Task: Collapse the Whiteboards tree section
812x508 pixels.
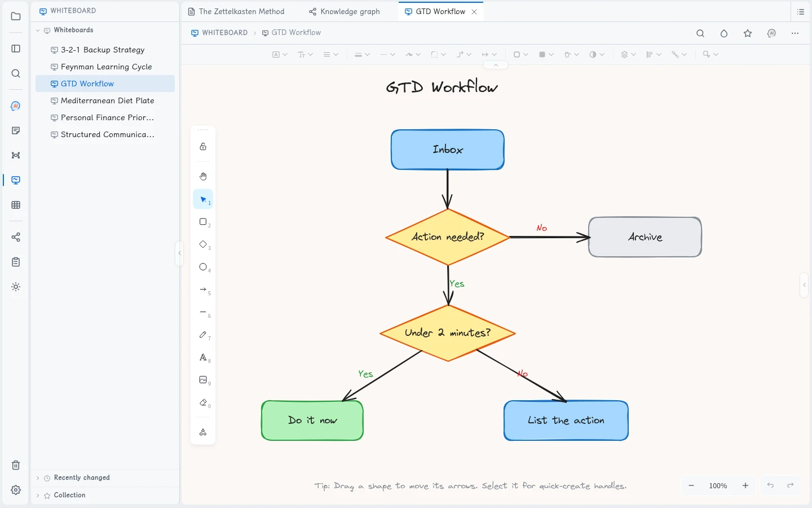Action: [x=38, y=30]
